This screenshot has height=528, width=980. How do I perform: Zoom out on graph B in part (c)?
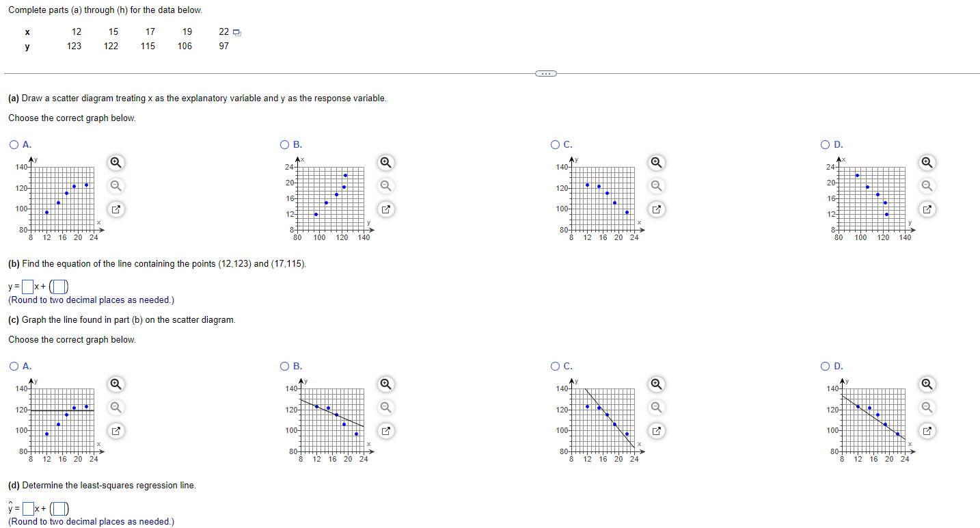385,407
